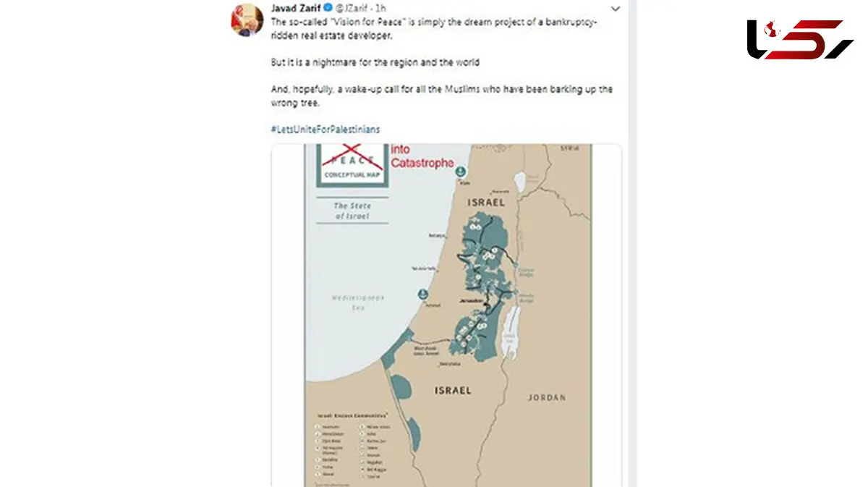Follow the #LetsUniteForPalestinians hashtag
This screenshot has width=868, height=487.
325,130
